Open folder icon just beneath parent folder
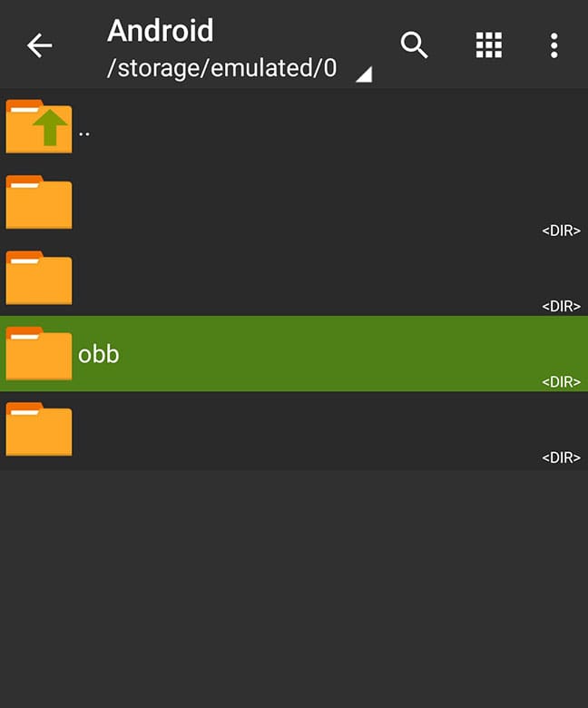Viewport: 588px width, 708px height. click(x=39, y=202)
